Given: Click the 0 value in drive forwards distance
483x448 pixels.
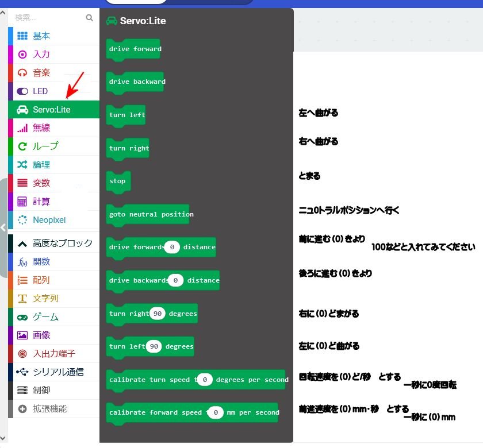Looking at the screenshot, I should [x=172, y=248].
